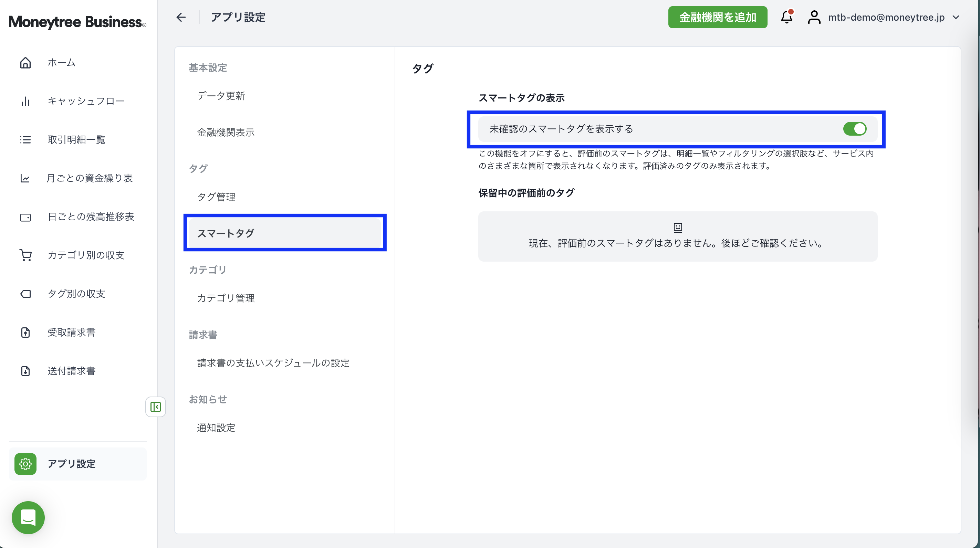This screenshot has width=980, height=548.
Task: Click the home icon in sidebar
Action: point(25,62)
